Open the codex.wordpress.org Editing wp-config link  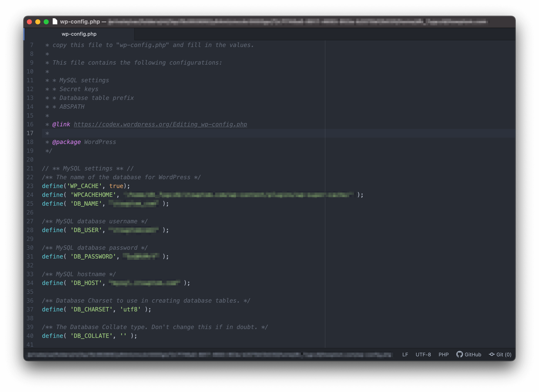(160, 124)
